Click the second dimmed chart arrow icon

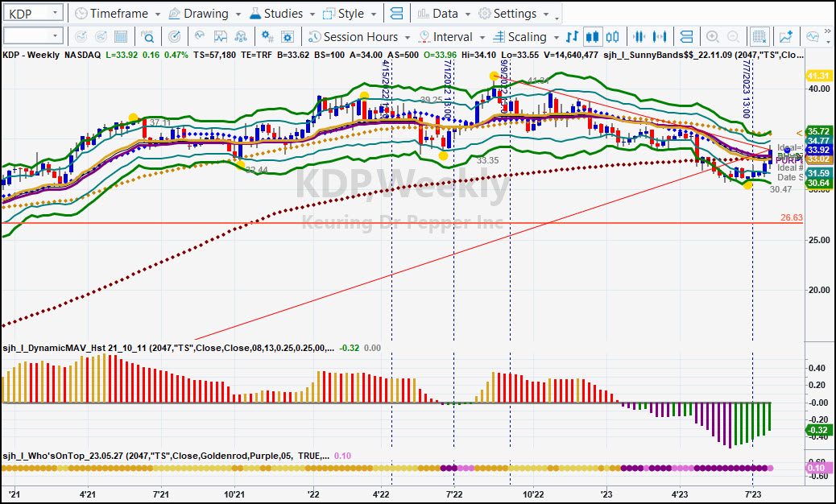click(x=101, y=37)
